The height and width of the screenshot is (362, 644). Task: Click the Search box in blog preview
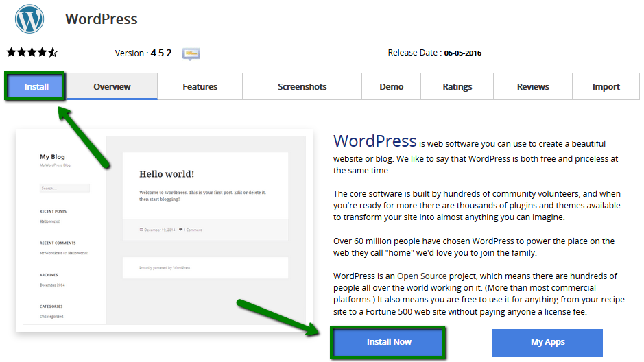(64, 188)
